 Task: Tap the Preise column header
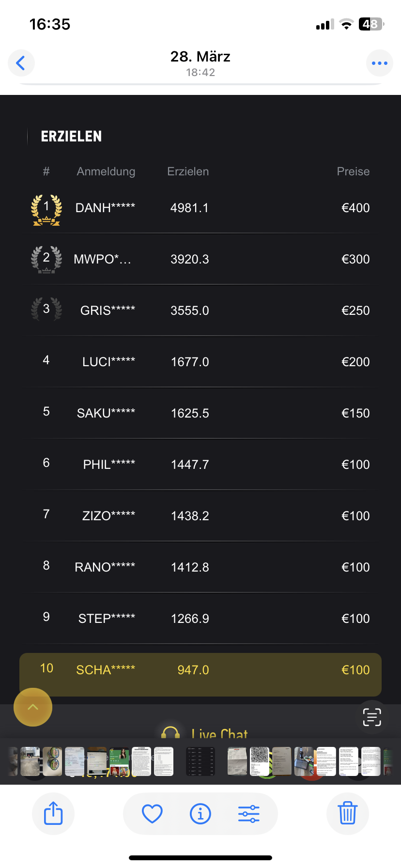pos(353,171)
